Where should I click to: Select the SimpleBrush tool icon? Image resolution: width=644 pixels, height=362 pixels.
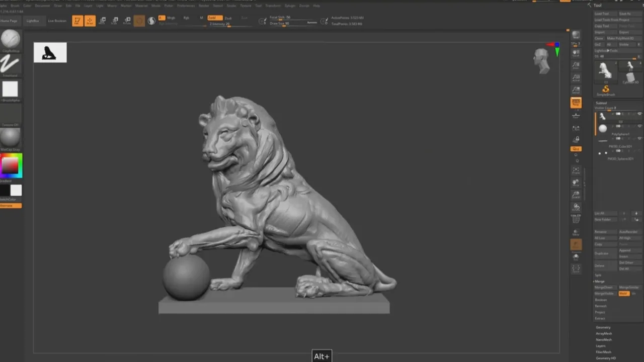(x=606, y=90)
